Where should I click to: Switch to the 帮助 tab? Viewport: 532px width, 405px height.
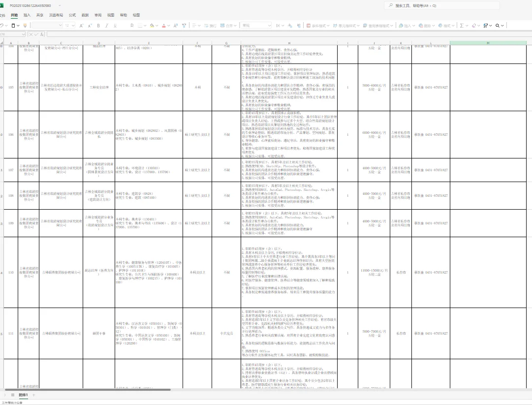124,15
